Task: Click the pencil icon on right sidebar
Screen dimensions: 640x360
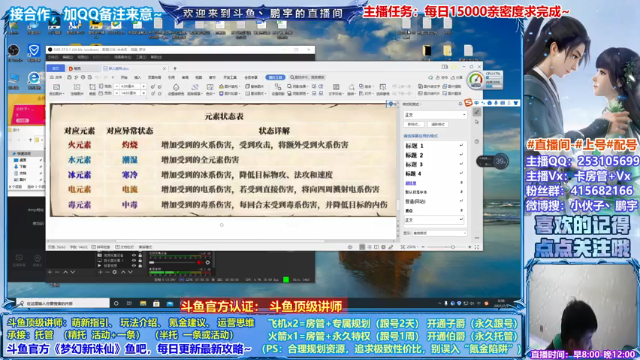Action: [x=477, y=111]
